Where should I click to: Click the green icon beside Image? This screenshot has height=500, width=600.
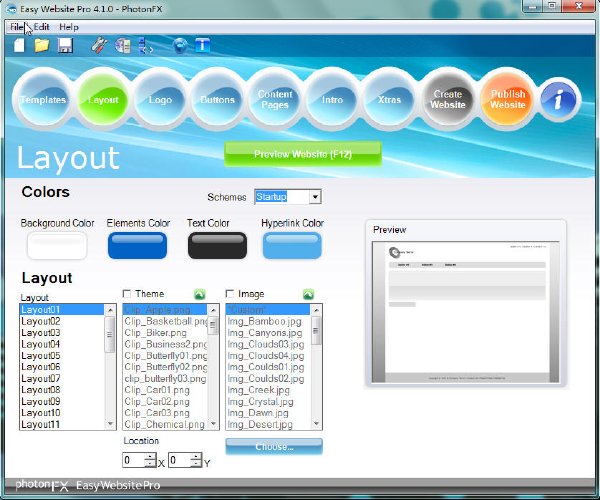click(x=308, y=294)
